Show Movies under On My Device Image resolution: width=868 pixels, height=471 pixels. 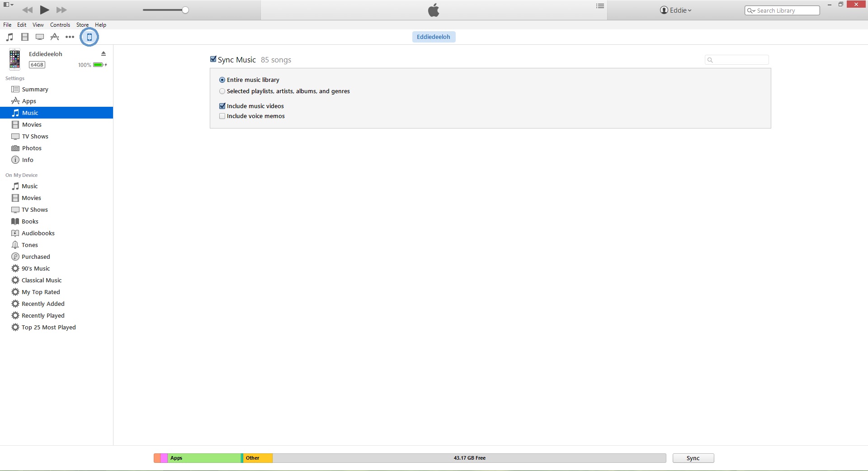(57, 198)
